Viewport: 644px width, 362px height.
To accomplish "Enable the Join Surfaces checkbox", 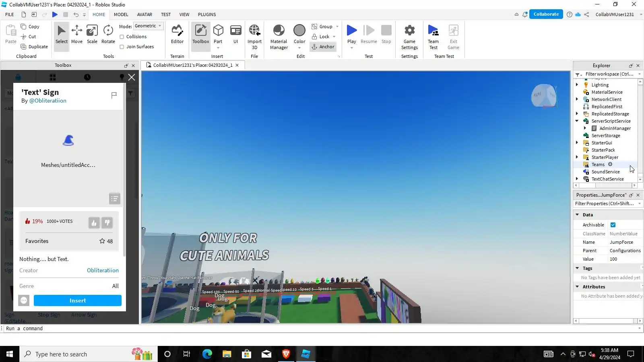I will (122, 47).
